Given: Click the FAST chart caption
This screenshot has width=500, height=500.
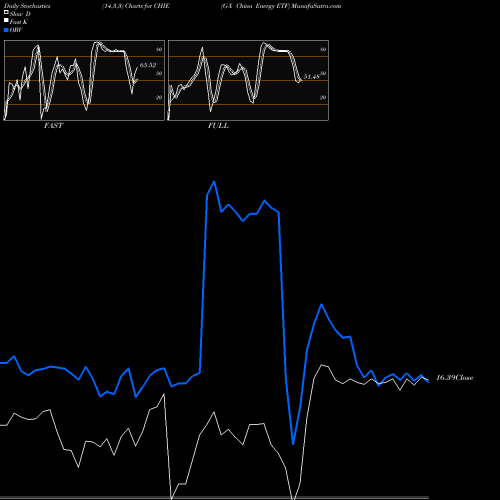Looking at the screenshot, I should (53, 125).
